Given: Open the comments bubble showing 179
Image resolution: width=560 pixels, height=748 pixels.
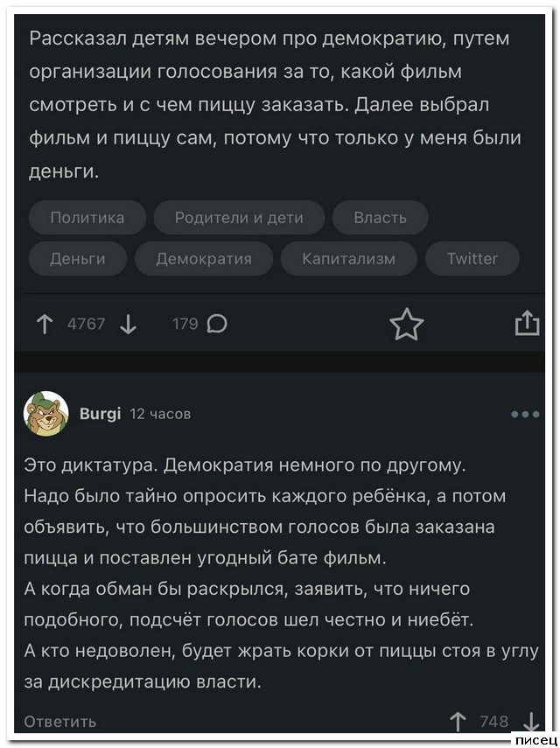Looking at the screenshot, I should coord(219,325).
